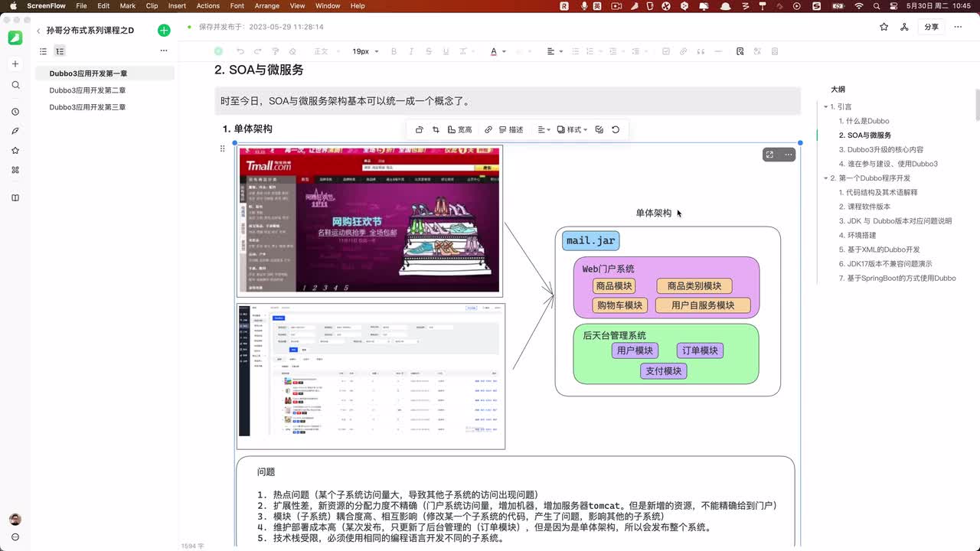This screenshot has width=980, height=551.
Task: Open the collaborators icon beside 分享
Action: [x=904, y=27]
